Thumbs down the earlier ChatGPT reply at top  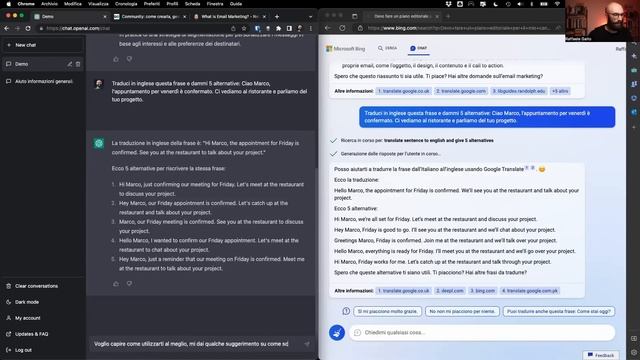click(129, 59)
